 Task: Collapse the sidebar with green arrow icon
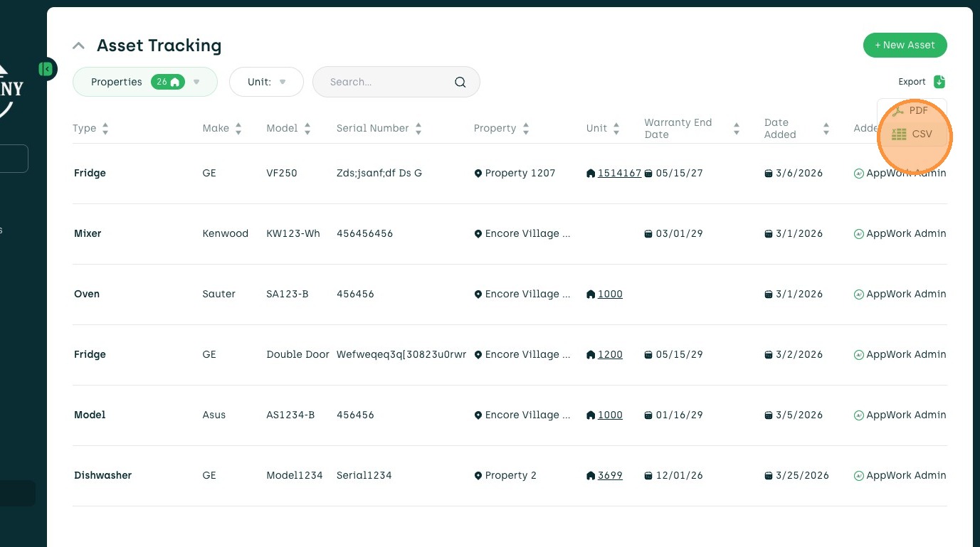pos(46,69)
